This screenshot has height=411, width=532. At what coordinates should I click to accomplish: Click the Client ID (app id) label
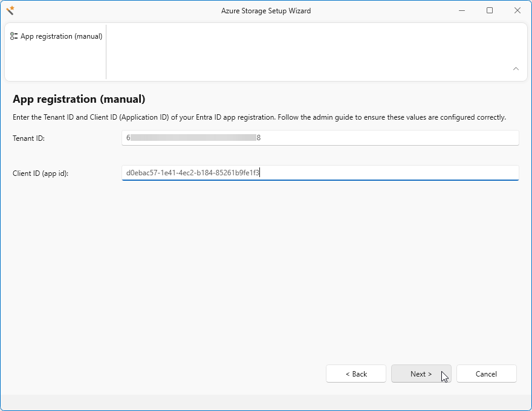tap(41, 173)
